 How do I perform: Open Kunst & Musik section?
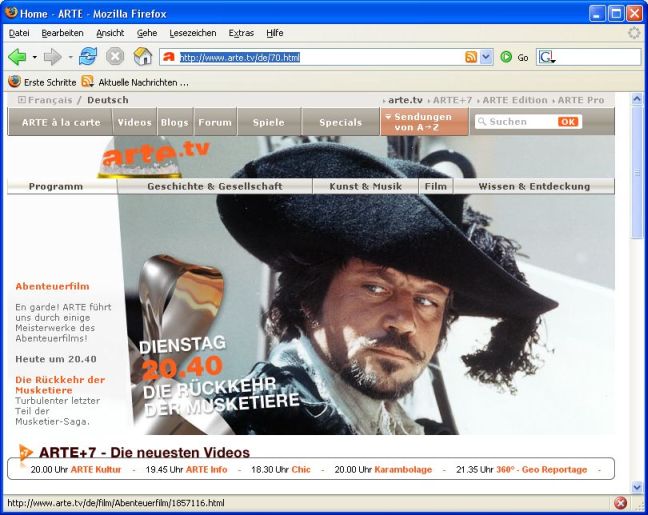365,186
